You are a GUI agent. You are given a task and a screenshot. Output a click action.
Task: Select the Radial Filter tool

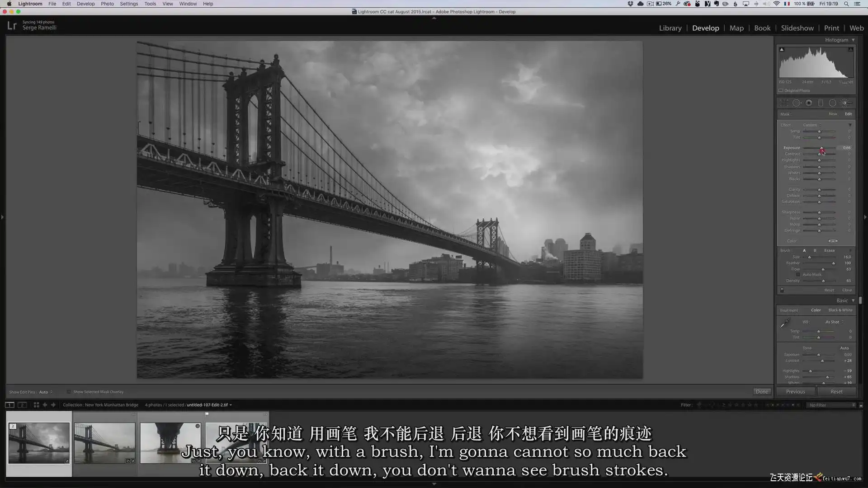tap(832, 103)
